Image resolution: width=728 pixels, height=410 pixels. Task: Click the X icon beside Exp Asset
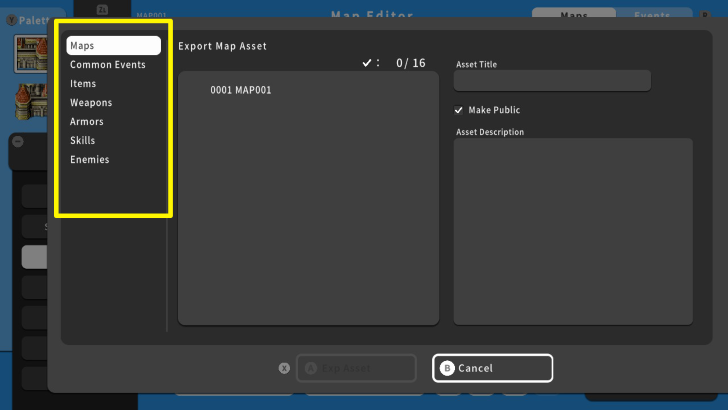[284, 368]
